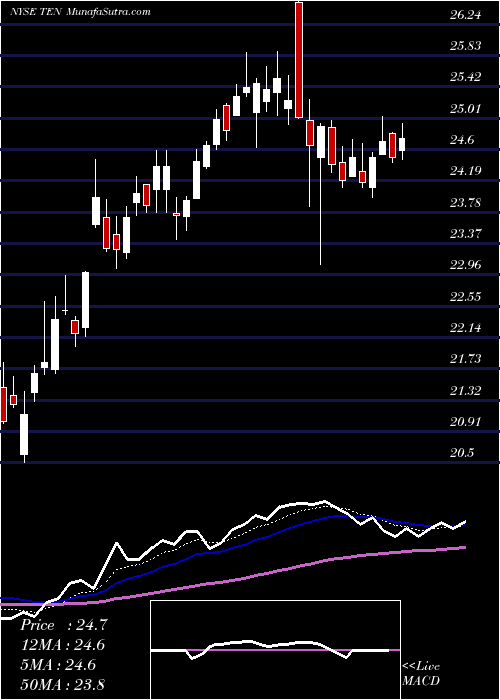Click the Price : 24.7 readout
The width and height of the screenshot is (500, 700).
click(x=64, y=625)
